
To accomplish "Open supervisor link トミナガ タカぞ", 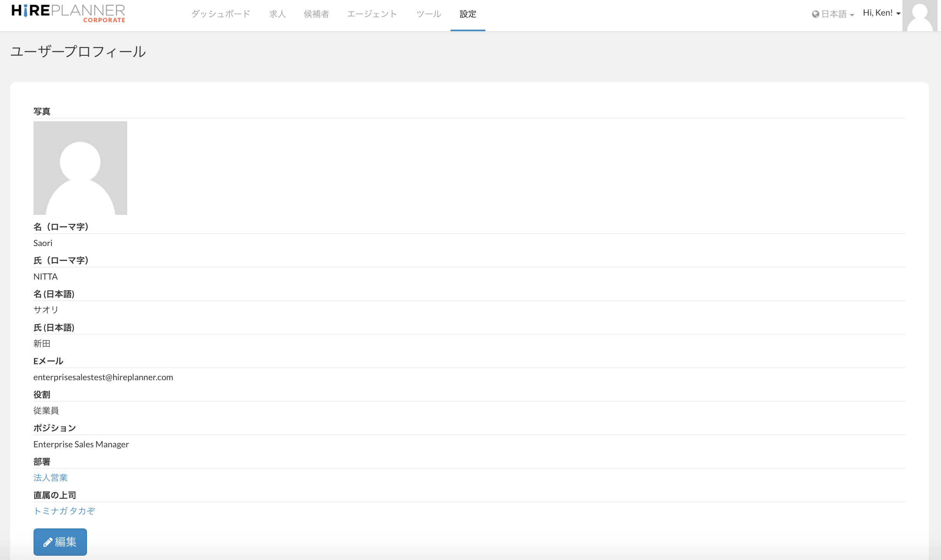I will click(64, 511).
